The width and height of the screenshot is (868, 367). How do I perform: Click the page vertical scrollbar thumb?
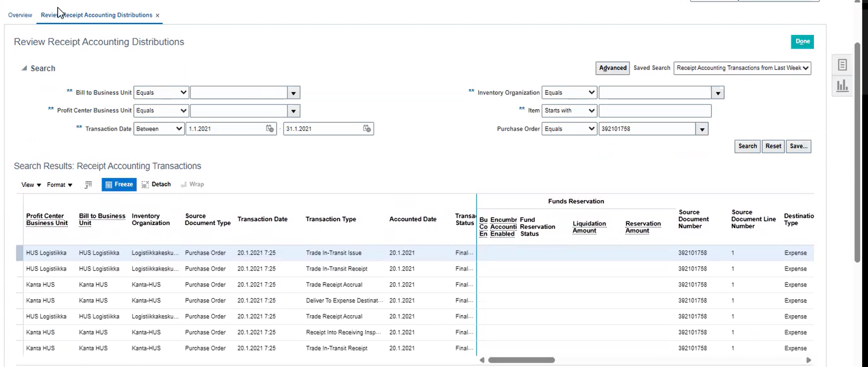[857, 153]
